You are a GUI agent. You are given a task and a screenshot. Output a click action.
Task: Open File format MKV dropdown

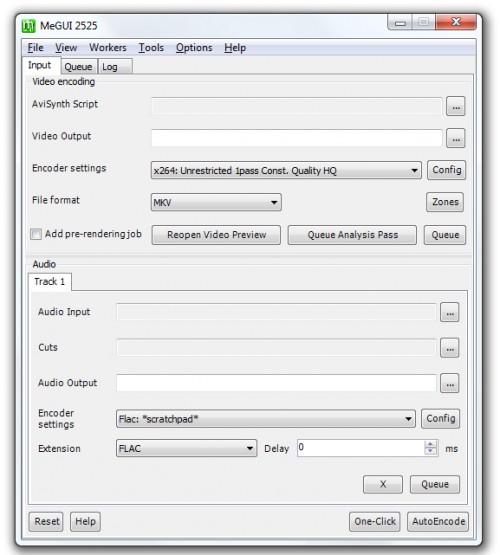point(216,202)
